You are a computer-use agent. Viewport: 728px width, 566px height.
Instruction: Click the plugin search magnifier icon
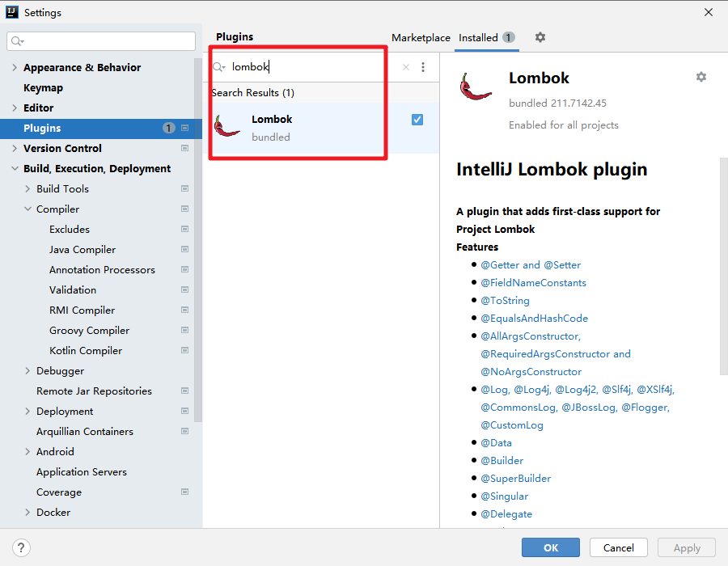tap(218, 67)
